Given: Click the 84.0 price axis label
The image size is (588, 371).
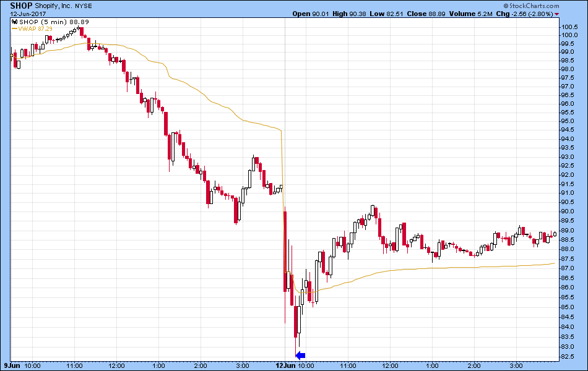Looking at the screenshot, I should coord(568,327).
